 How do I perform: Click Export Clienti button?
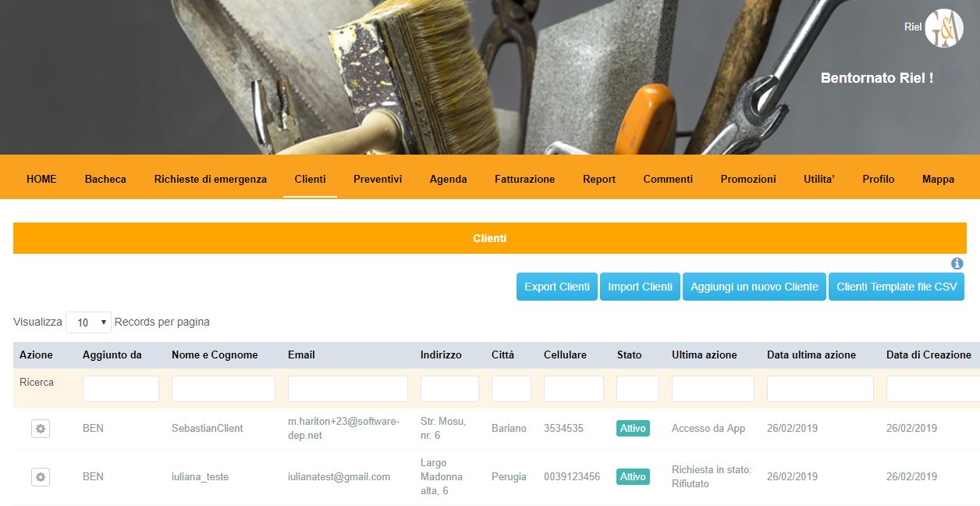(x=557, y=287)
